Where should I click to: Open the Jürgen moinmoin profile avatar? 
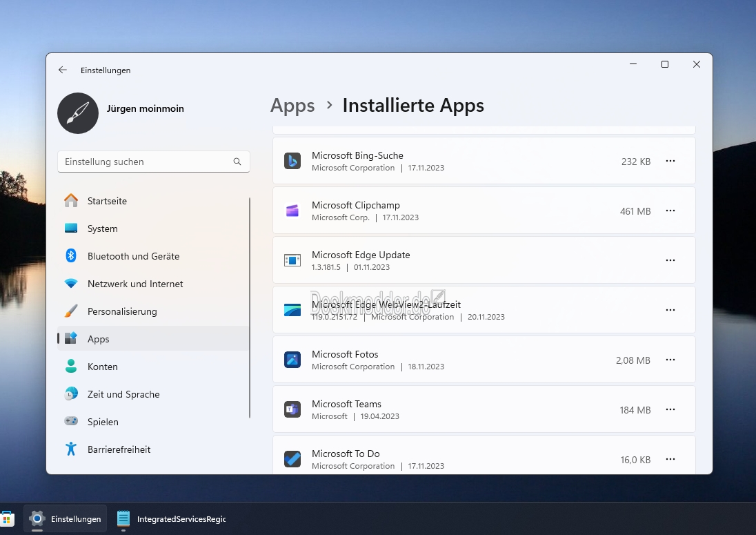pyautogui.click(x=78, y=113)
